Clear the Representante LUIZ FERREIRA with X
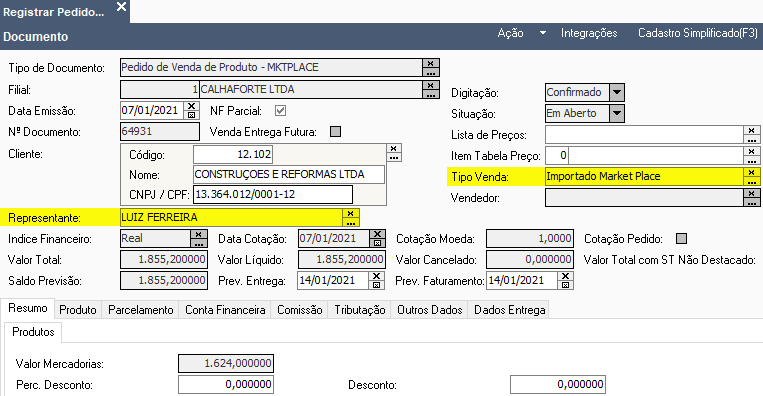 point(351,213)
